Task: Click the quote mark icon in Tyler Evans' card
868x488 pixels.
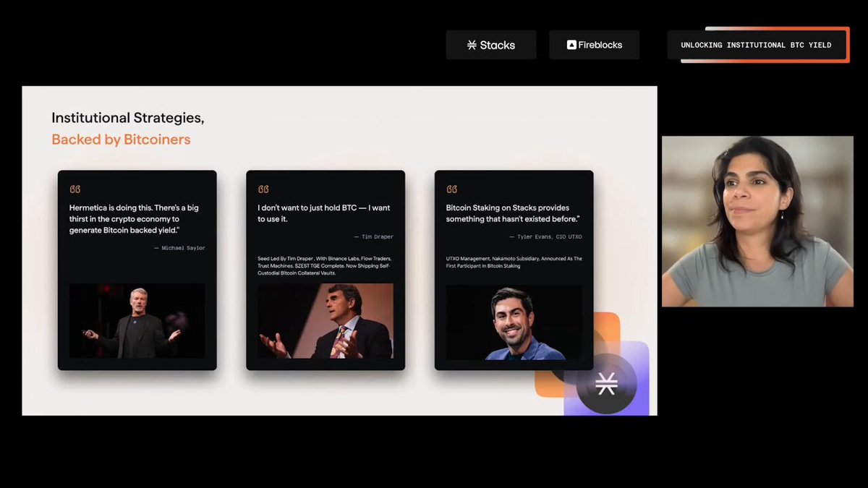Action: 452,189
